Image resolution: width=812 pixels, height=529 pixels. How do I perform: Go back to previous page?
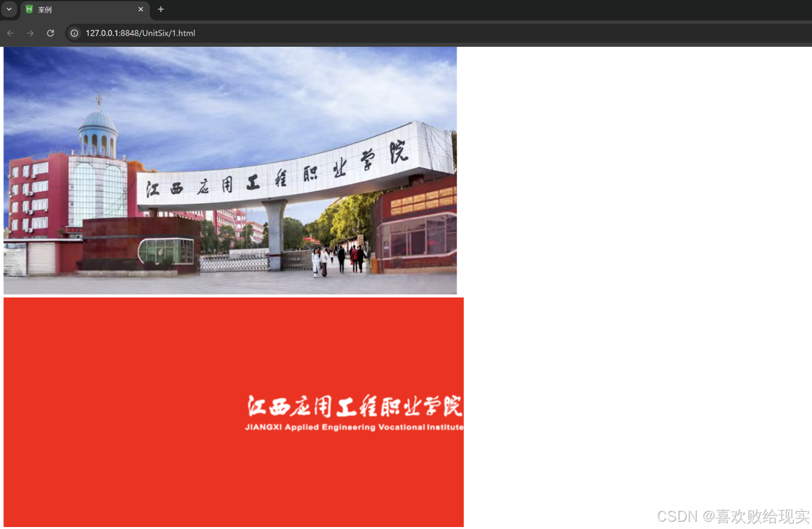11,33
